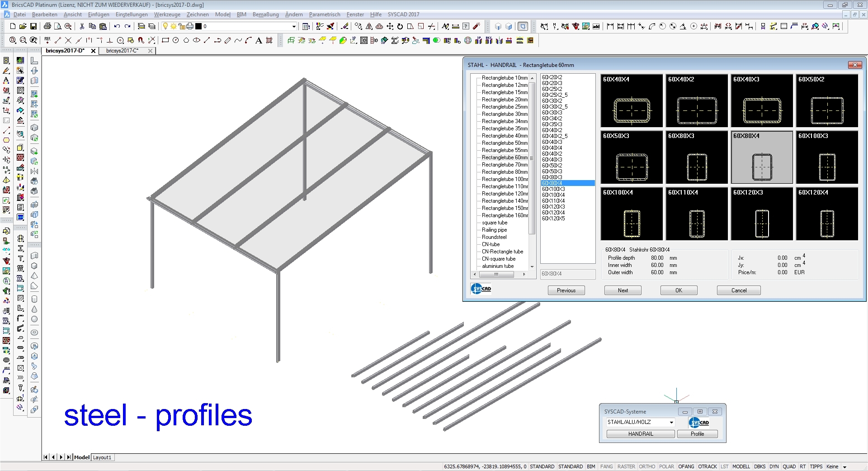
Task: Open the Bemaßung menu
Action: [x=266, y=14]
